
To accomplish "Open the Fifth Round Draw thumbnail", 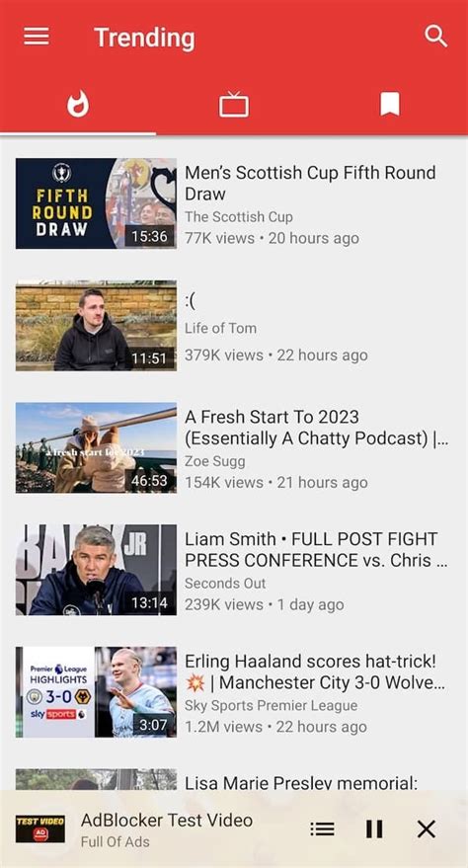I will pyautogui.click(x=96, y=203).
